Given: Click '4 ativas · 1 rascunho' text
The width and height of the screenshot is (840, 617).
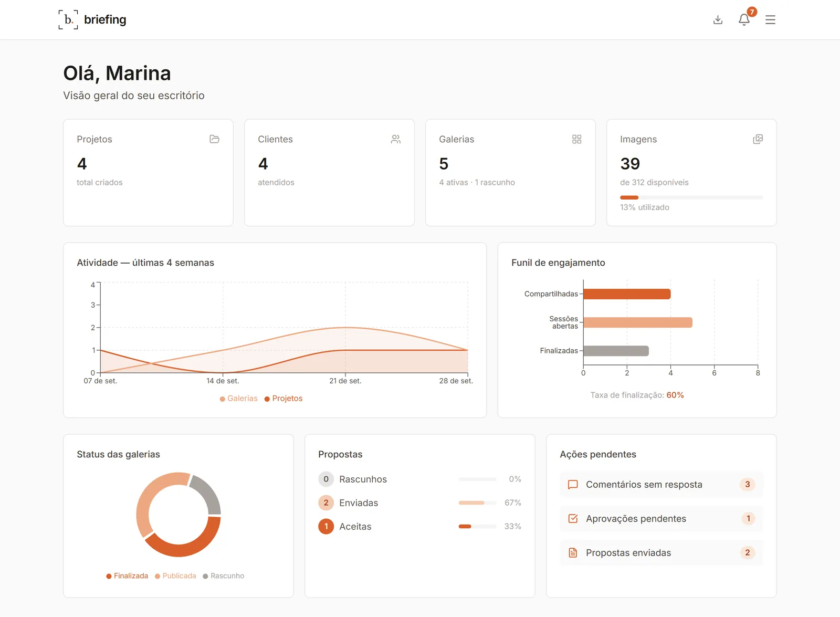Looking at the screenshot, I should pos(477,182).
